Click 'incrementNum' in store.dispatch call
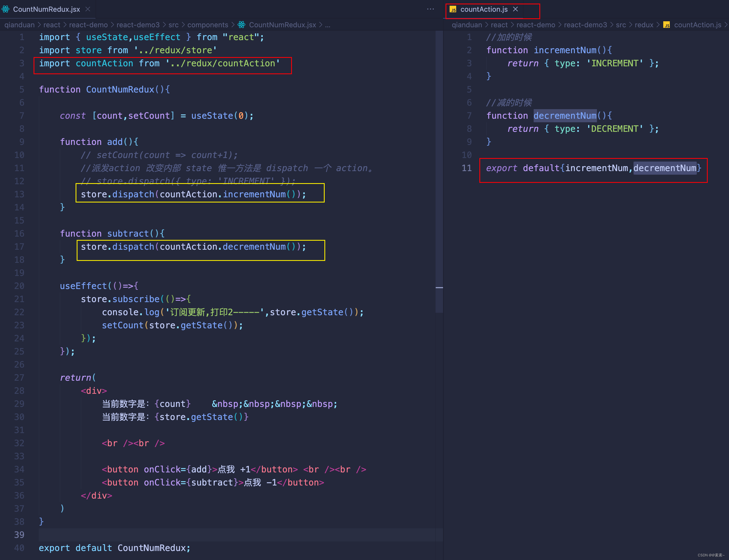Viewport: 729px width, 560px height. (254, 194)
